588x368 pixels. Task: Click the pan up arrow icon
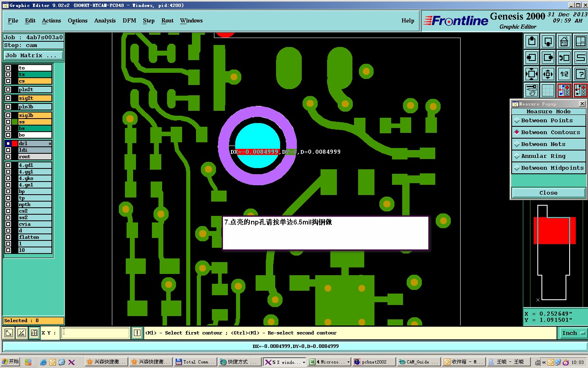pyautogui.click(x=532, y=41)
